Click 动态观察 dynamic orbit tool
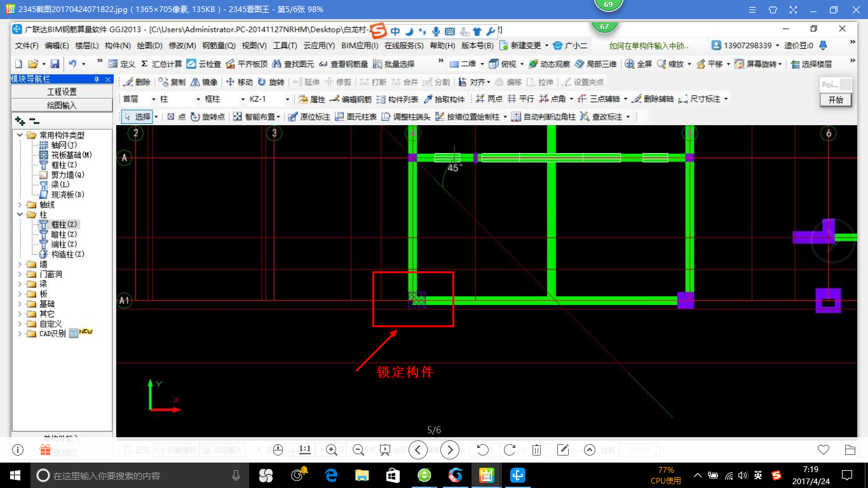 click(550, 64)
